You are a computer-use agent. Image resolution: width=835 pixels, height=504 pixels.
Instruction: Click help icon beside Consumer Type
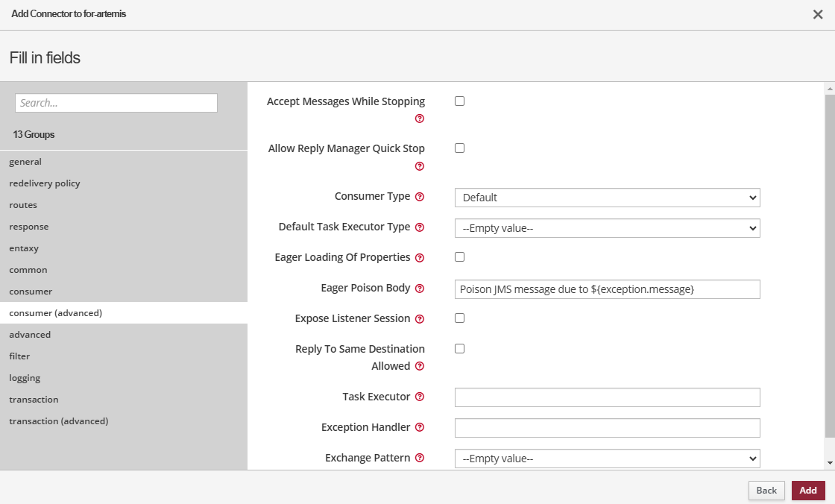click(x=420, y=197)
